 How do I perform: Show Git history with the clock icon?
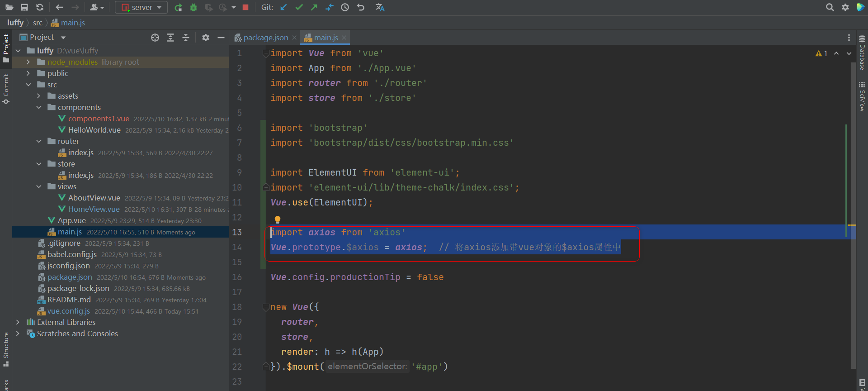pos(345,7)
